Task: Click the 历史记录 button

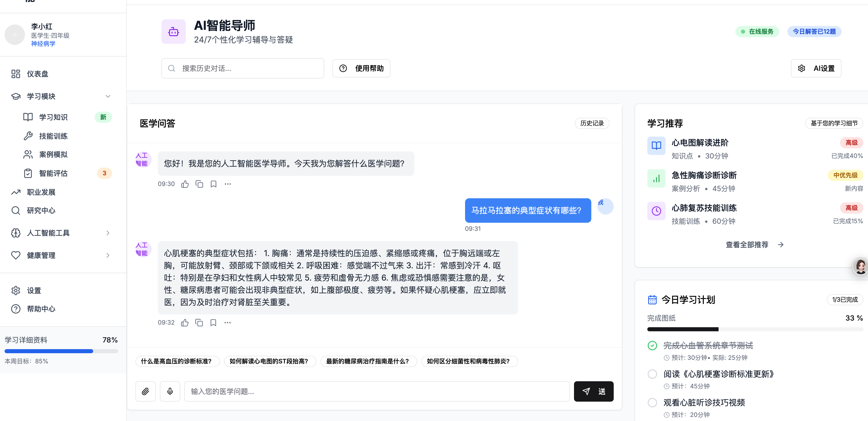Action: [x=592, y=123]
